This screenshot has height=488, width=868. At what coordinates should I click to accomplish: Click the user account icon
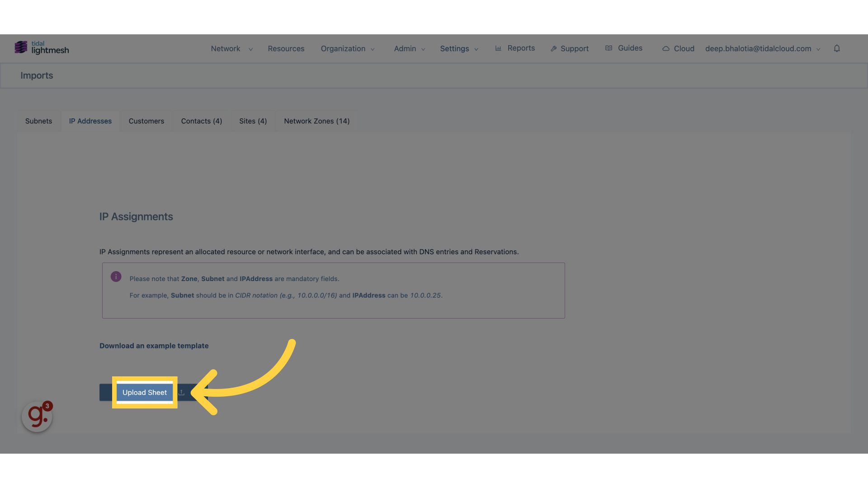pos(763,48)
